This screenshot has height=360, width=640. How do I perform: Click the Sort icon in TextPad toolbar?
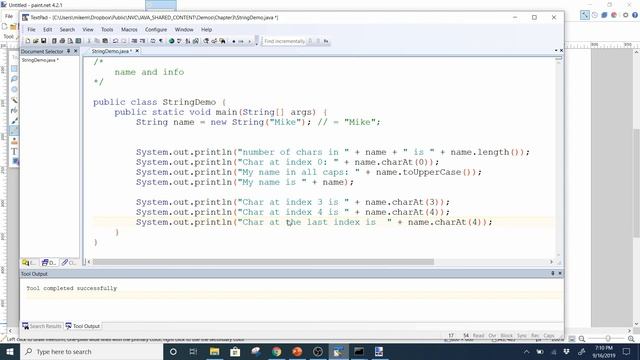(x=187, y=41)
